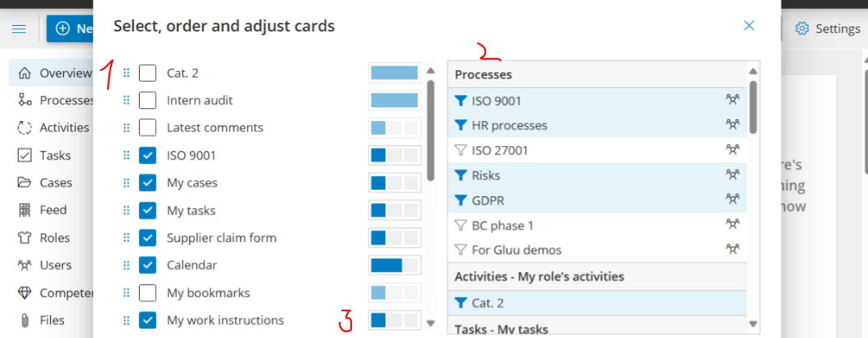Viewport: 868px width, 338px height.
Task: Click the Settings gear icon
Action: [802, 29]
